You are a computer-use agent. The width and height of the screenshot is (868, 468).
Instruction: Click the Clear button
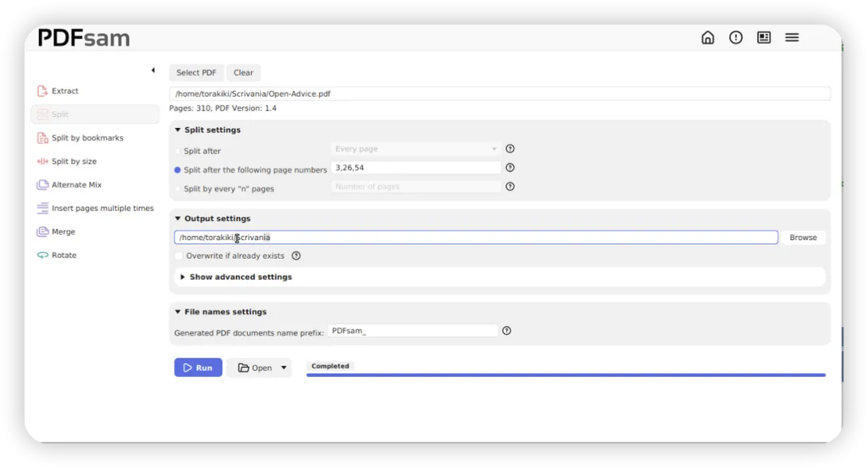pyautogui.click(x=244, y=73)
